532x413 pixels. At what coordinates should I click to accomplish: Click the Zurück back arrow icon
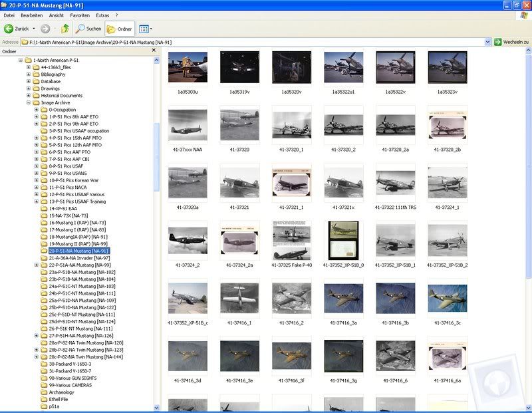[9, 29]
